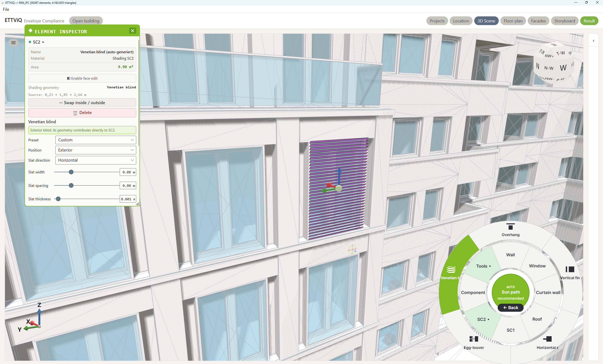This screenshot has width=603, height=364.
Task: Click the orange pivot crosshair marker
Action: [x=352, y=249]
